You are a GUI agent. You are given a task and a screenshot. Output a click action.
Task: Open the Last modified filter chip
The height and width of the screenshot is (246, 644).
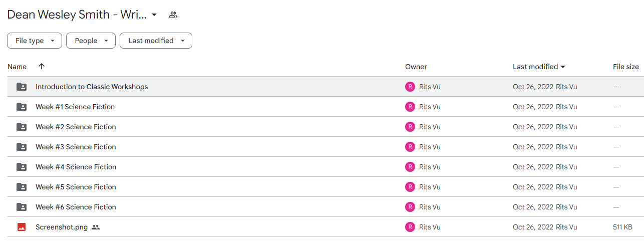[x=156, y=41]
